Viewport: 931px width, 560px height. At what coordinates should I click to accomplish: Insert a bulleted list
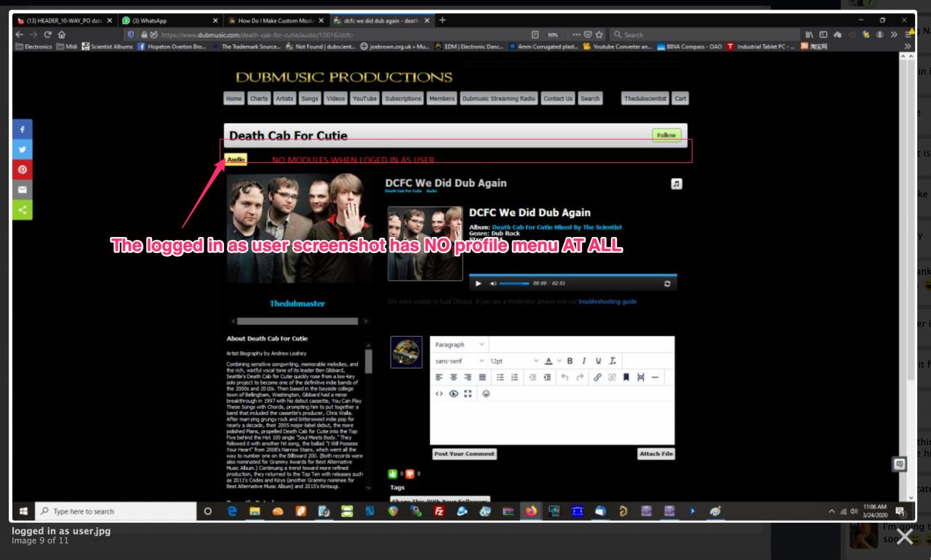[x=500, y=377]
